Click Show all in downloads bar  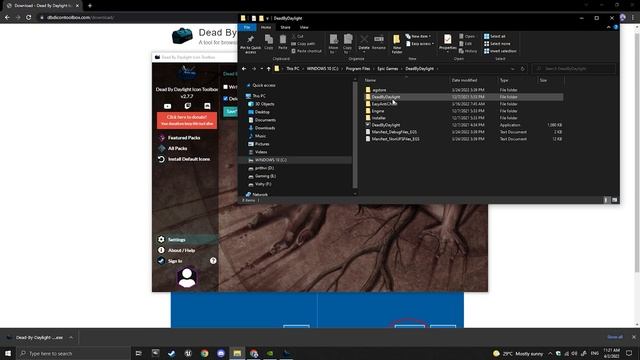click(615, 337)
